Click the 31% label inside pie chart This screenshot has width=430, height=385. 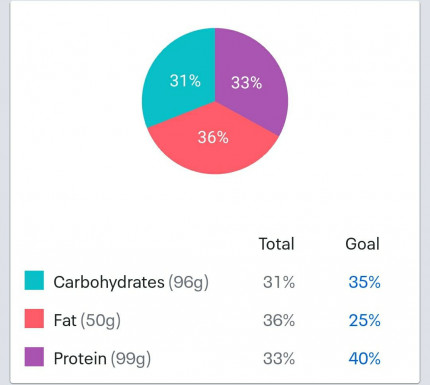pos(185,81)
